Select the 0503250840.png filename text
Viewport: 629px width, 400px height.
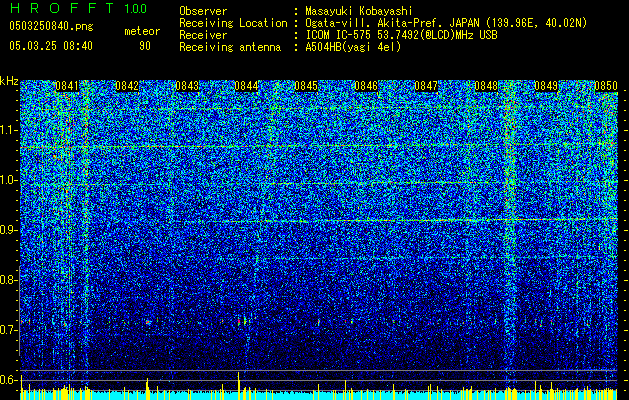point(51,27)
